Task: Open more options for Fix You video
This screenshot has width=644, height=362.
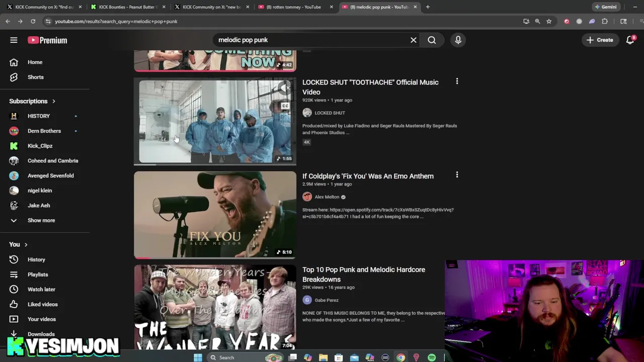Action: [457, 175]
